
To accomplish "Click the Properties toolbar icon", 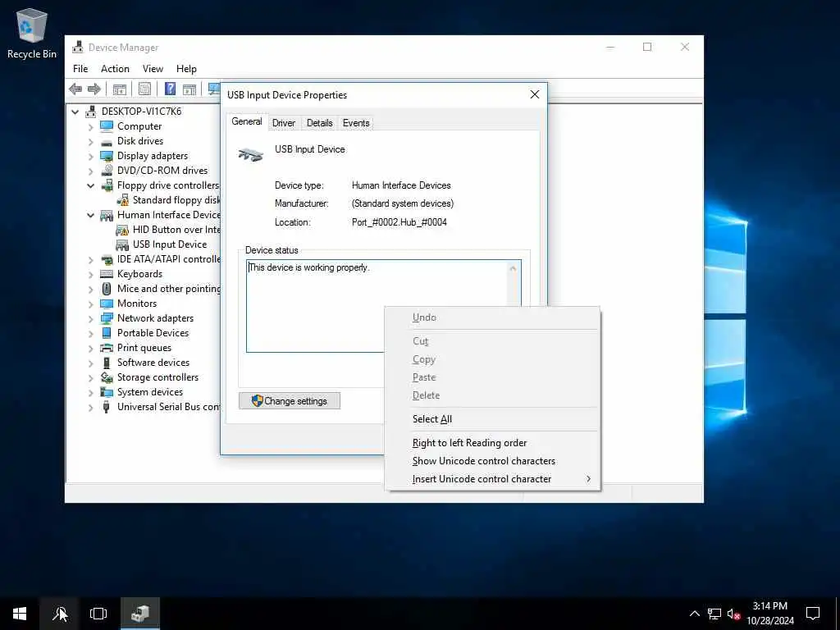I will [x=144, y=89].
